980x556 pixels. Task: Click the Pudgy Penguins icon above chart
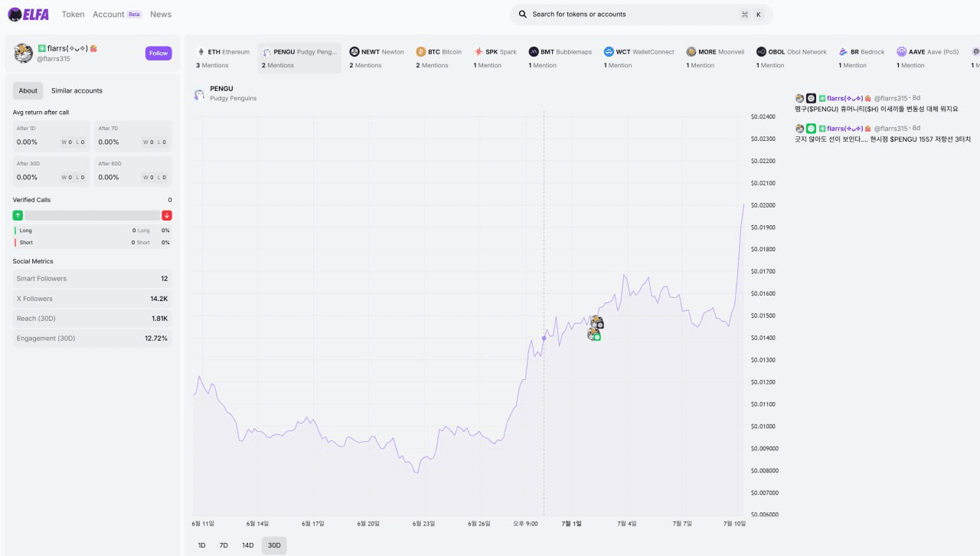point(199,94)
